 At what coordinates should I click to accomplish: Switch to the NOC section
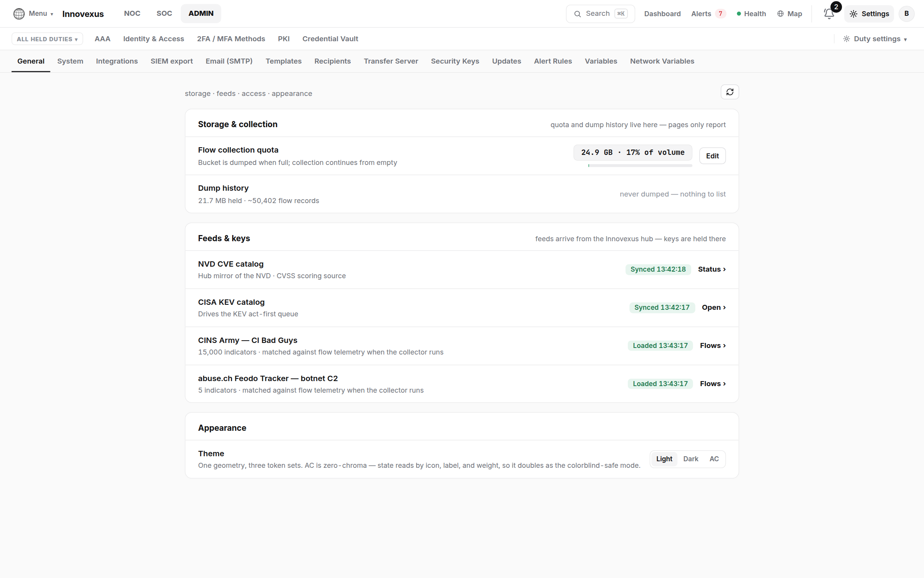[132, 13]
